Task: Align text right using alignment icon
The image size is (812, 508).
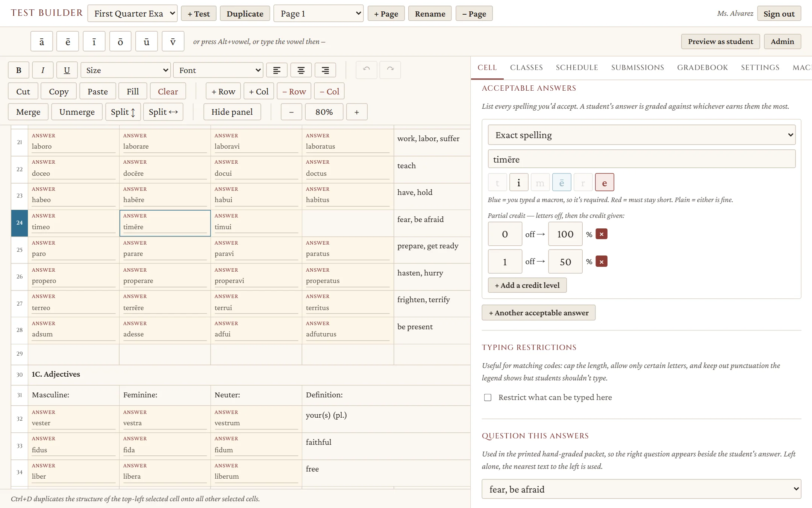Action: (x=325, y=70)
